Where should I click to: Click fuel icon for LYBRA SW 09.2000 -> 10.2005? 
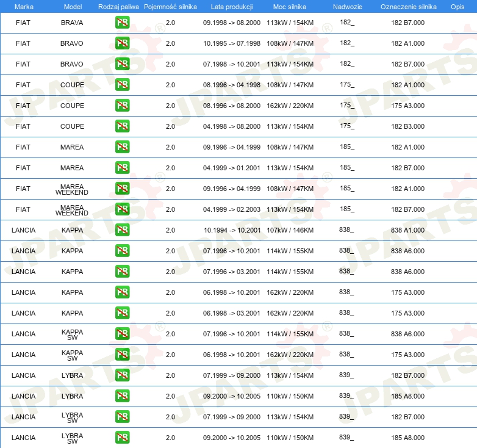click(122, 438)
